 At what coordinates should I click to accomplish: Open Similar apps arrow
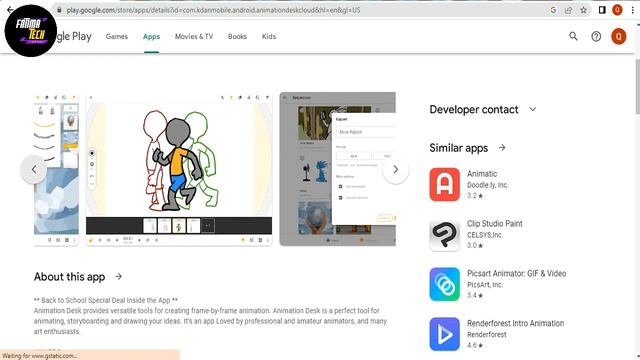(x=502, y=148)
